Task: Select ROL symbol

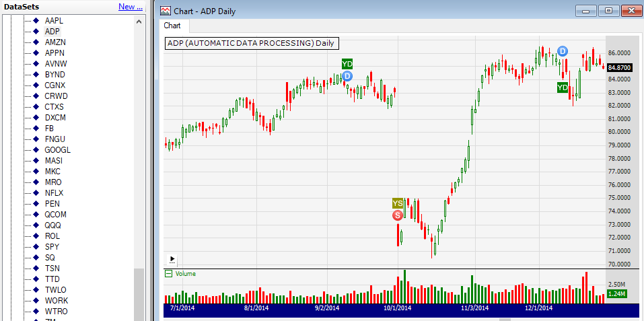Action: [52, 236]
